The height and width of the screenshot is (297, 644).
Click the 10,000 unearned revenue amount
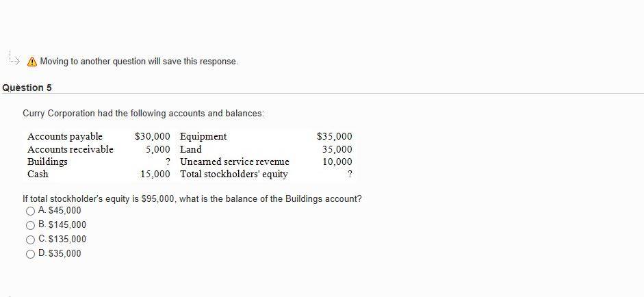(337, 162)
